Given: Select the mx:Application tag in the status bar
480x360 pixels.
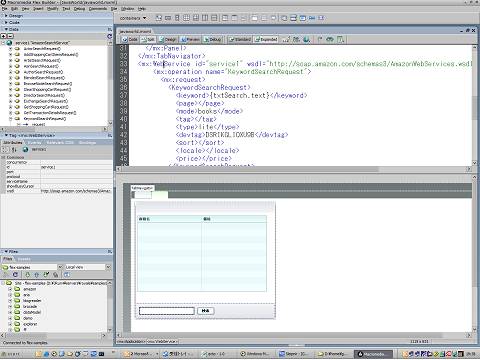Looking at the screenshot, I should pyautogui.click(x=131, y=341).
